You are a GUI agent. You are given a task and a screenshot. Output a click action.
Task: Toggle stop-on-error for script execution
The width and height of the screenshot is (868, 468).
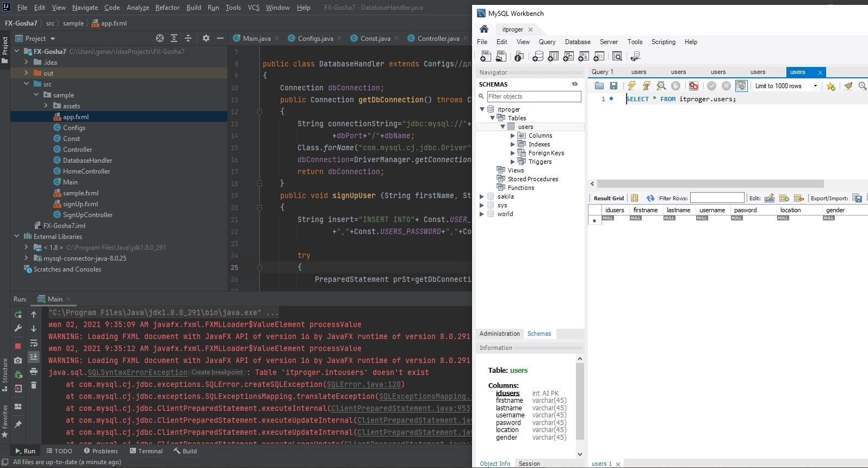click(693, 85)
